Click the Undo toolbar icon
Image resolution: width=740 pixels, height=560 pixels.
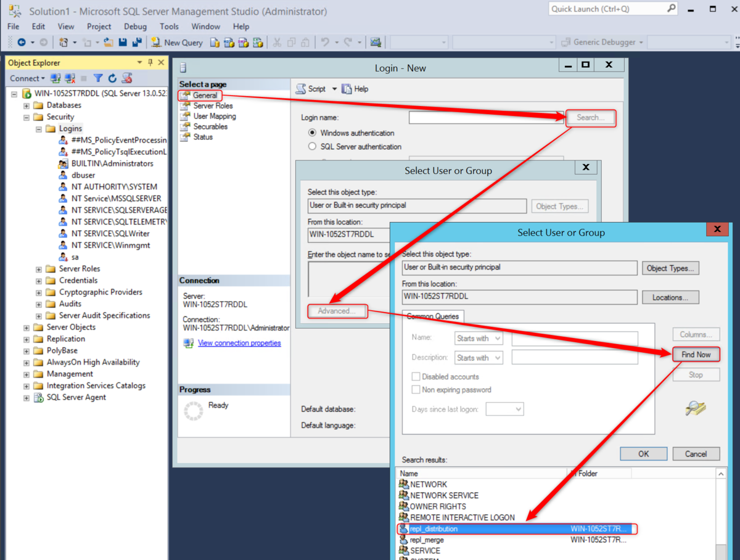pyautogui.click(x=324, y=43)
